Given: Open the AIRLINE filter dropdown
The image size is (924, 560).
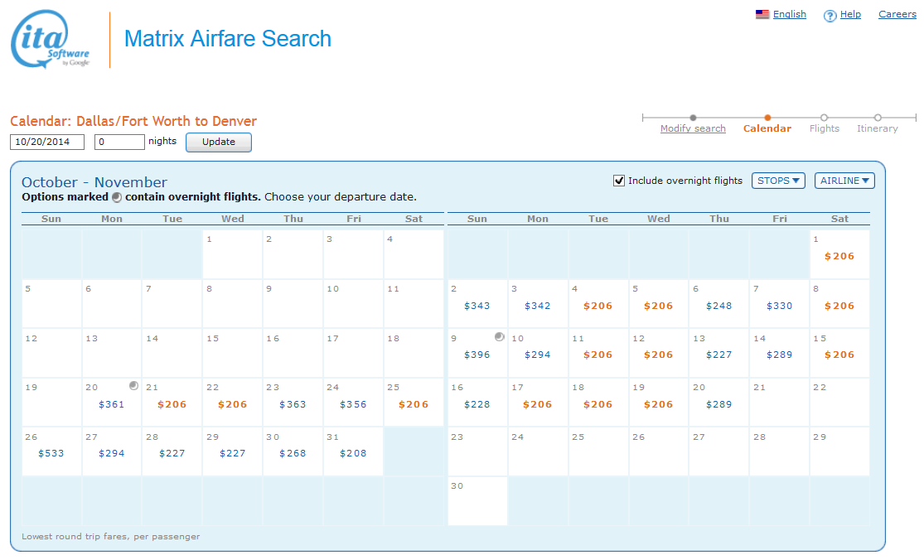Looking at the screenshot, I should [844, 181].
